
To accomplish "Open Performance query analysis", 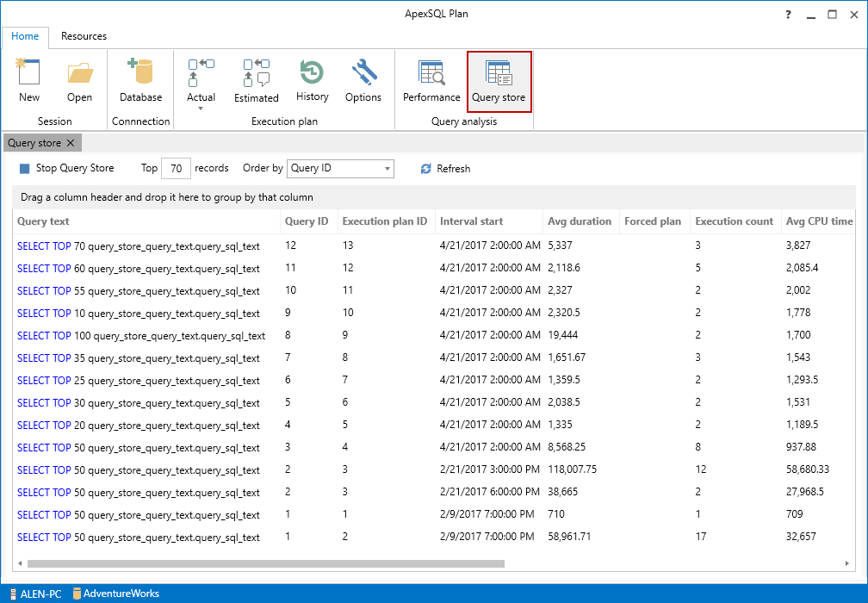I will 431,81.
